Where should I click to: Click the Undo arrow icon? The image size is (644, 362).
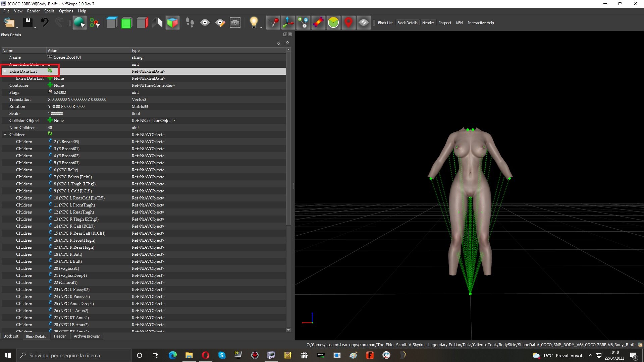point(45,23)
